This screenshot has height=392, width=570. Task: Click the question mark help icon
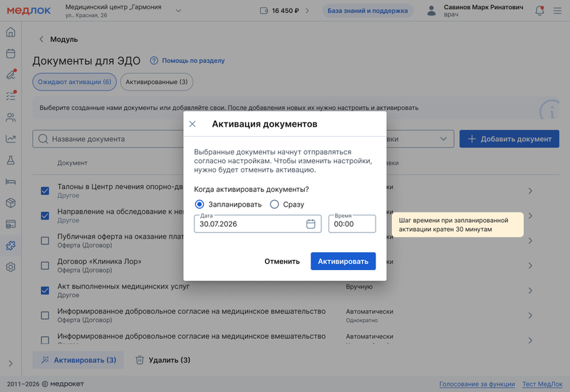[154, 61]
